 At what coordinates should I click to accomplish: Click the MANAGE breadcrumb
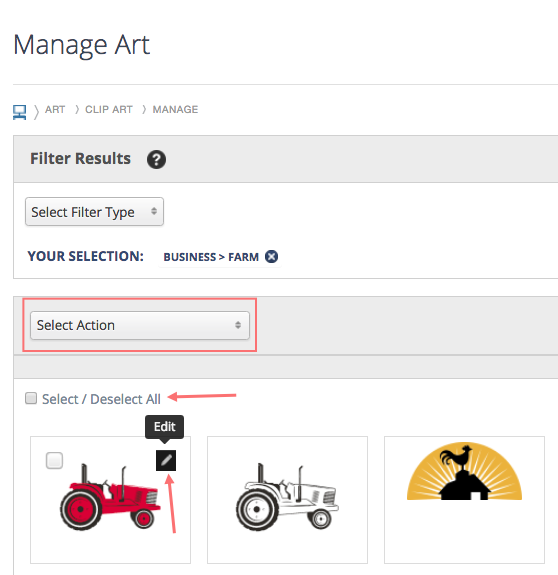[175, 110]
